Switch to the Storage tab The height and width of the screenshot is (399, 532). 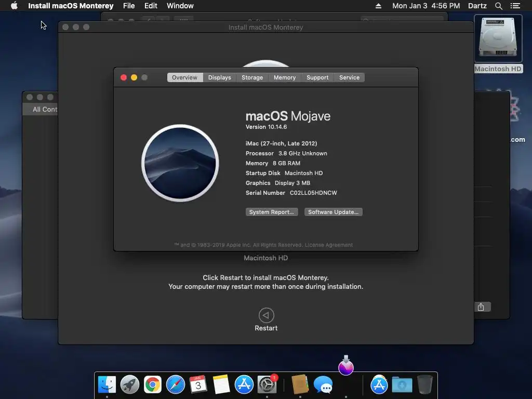[x=252, y=77]
